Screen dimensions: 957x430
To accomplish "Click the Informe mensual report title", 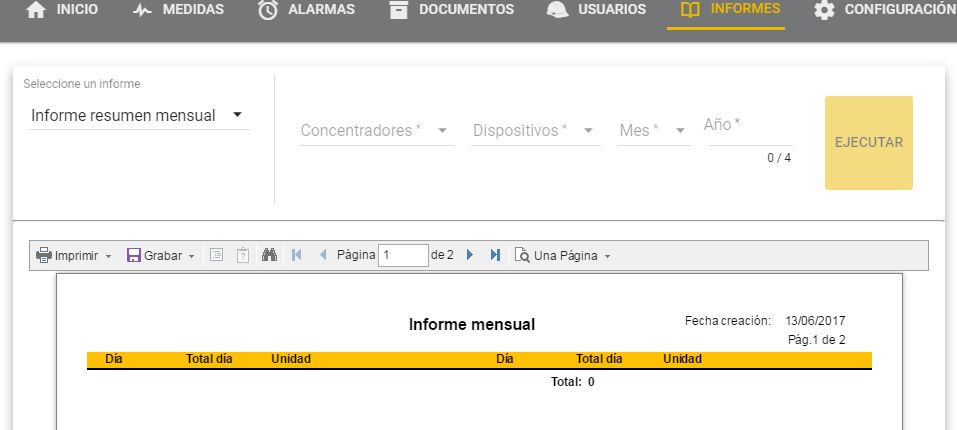I will coord(472,324).
